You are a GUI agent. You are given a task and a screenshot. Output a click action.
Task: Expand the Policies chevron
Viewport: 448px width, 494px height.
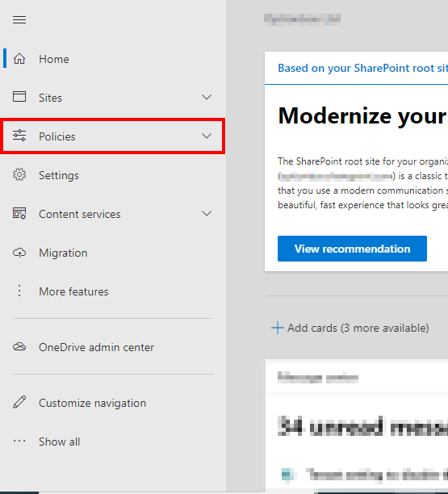coord(207,136)
